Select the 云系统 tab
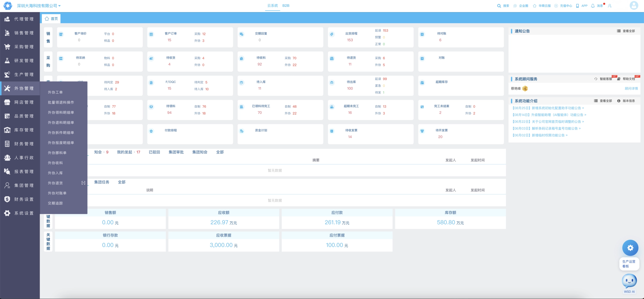Image resolution: width=644 pixels, height=299 pixels. tap(272, 6)
